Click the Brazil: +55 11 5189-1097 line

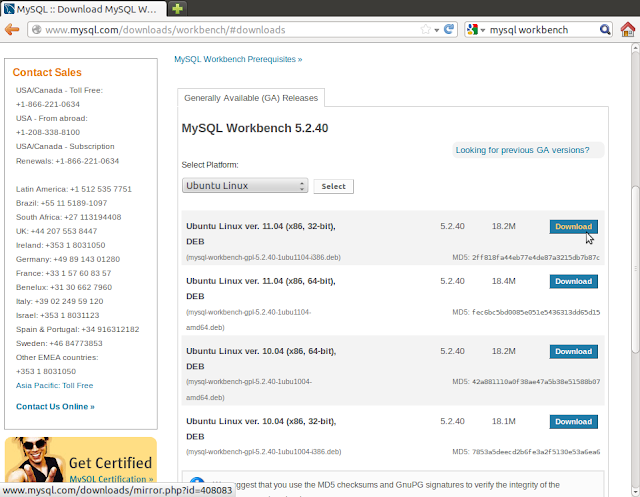coord(61,203)
